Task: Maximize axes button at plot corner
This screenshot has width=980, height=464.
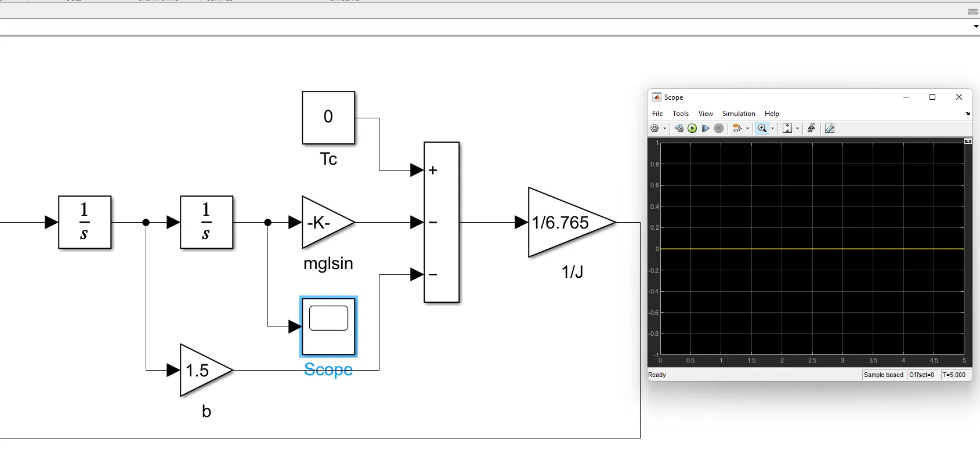Action: (968, 142)
